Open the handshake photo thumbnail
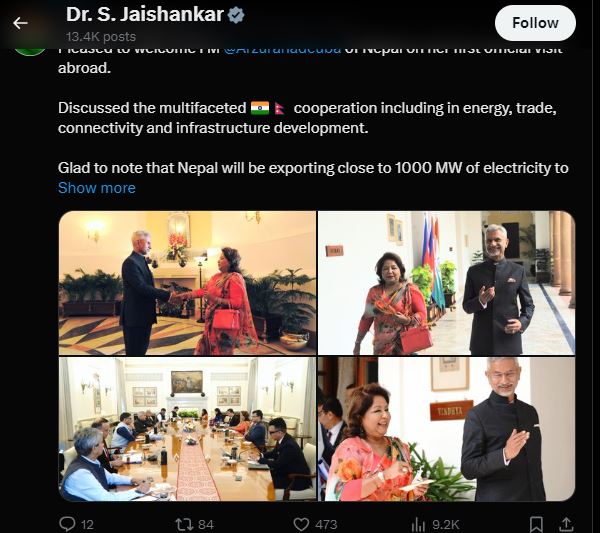Image resolution: width=600 pixels, height=533 pixels. coord(188,283)
